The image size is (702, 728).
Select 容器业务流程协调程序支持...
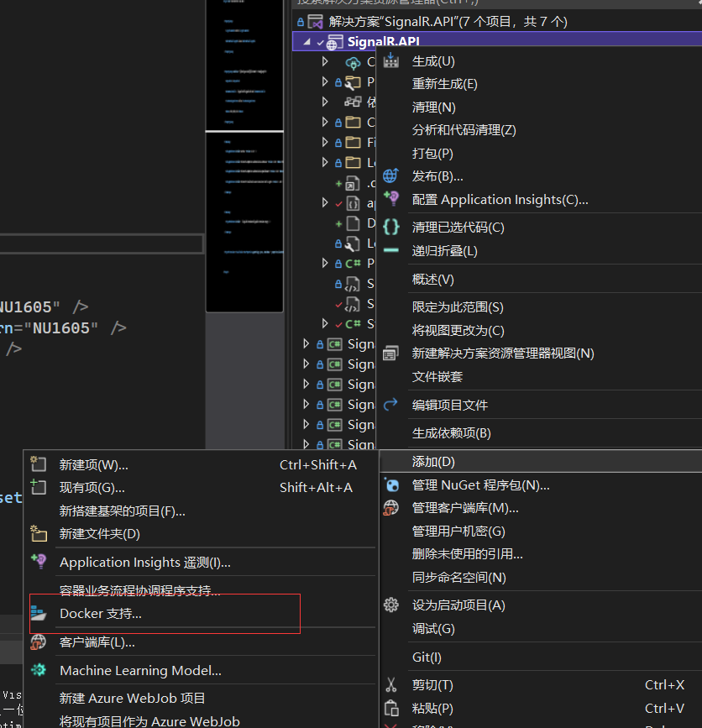click(139, 589)
